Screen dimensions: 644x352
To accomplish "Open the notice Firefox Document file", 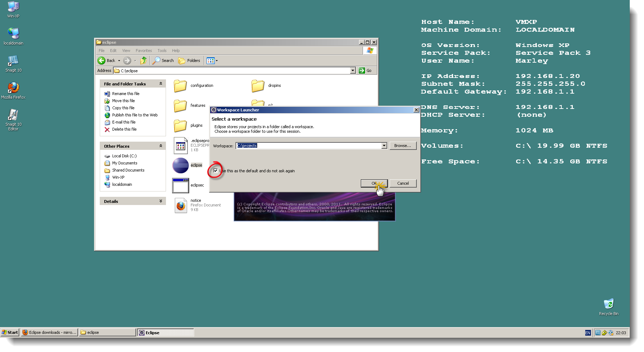I will tap(181, 205).
